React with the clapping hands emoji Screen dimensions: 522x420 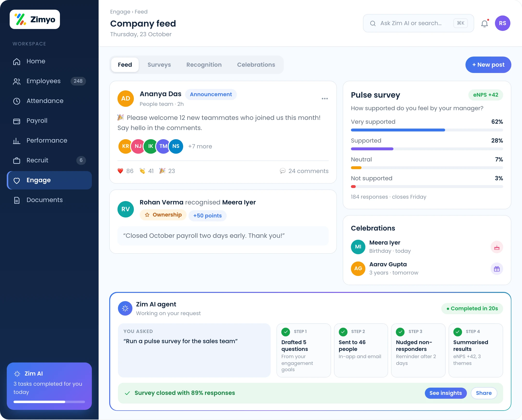[x=146, y=171]
